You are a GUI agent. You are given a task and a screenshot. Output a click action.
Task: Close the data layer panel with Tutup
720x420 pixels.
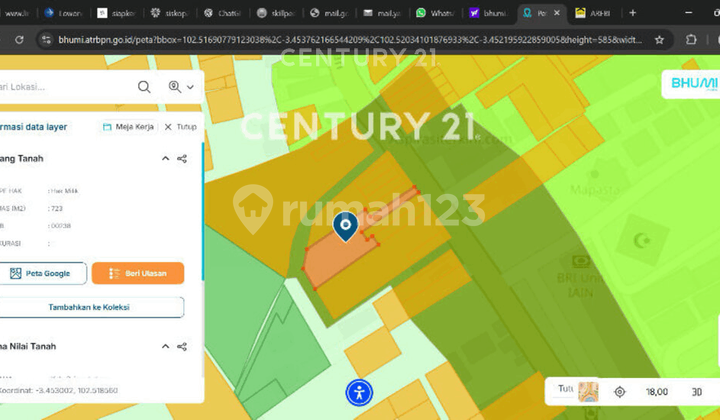180,127
